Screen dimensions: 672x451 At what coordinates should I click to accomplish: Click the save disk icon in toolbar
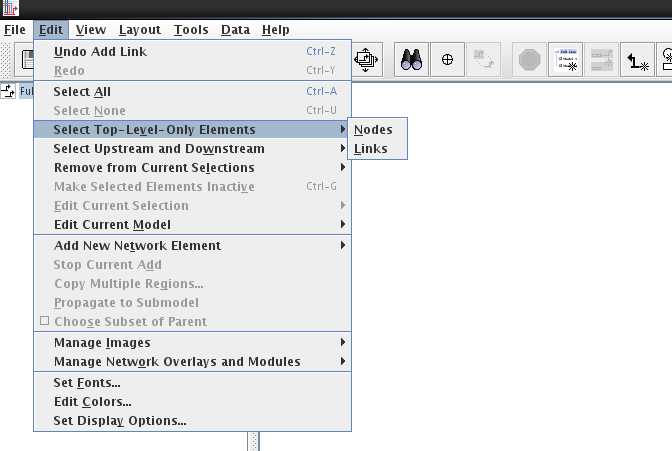[22, 60]
